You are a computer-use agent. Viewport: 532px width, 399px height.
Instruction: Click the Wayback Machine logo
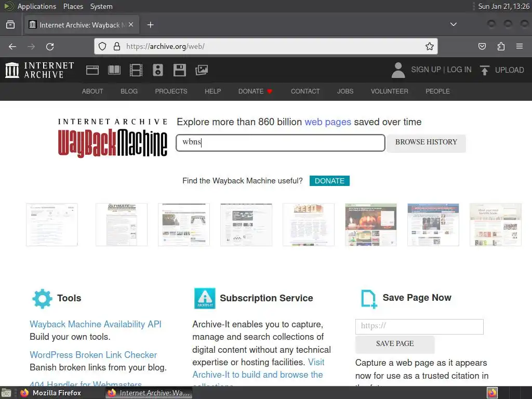112,138
